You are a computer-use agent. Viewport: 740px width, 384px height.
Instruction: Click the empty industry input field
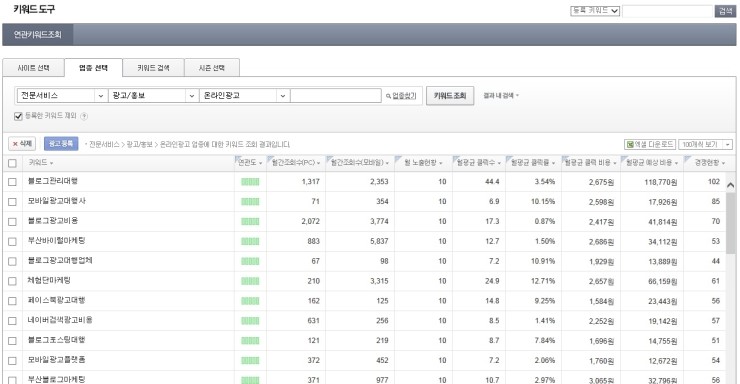(x=336, y=95)
